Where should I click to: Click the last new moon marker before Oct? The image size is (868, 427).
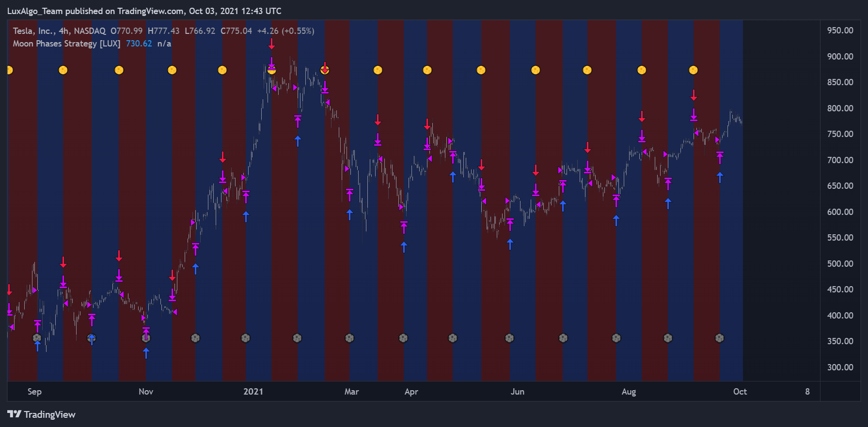click(720, 338)
